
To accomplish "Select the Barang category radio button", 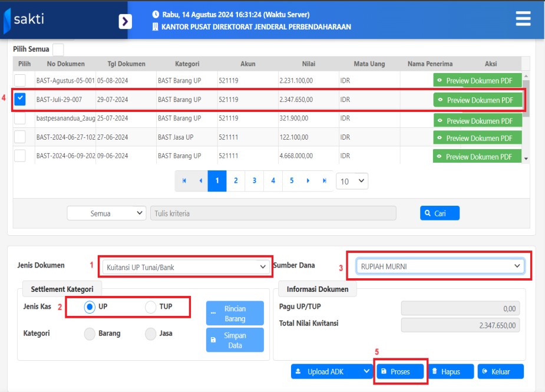I will (90, 334).
